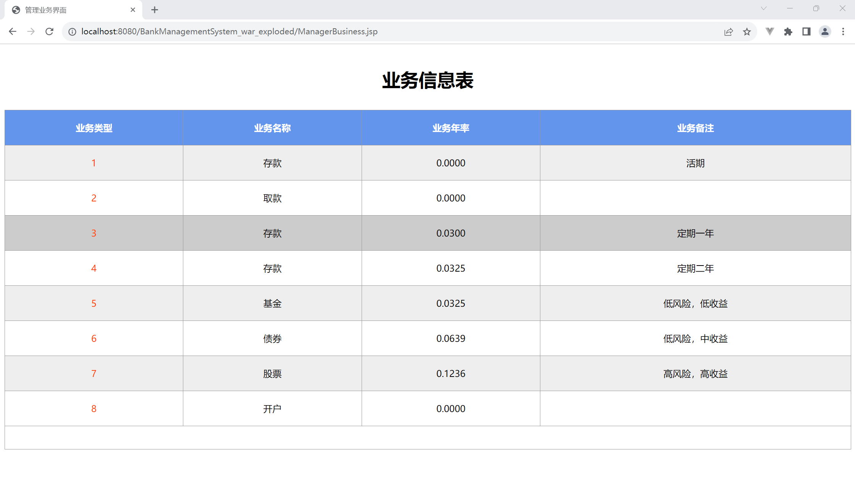Reload the current page
This screenshot has width=855, height=504.
pyautogui.click(x=49, y=32)
